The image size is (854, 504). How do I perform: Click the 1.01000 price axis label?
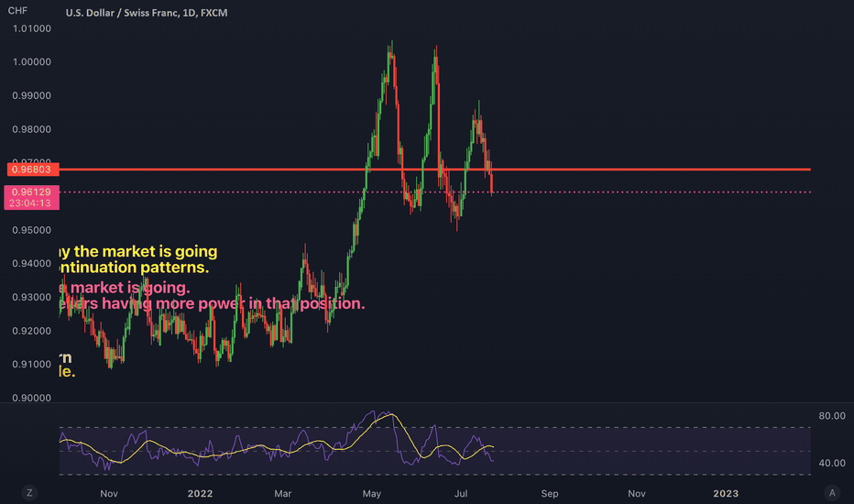click(x=31, y=28)
